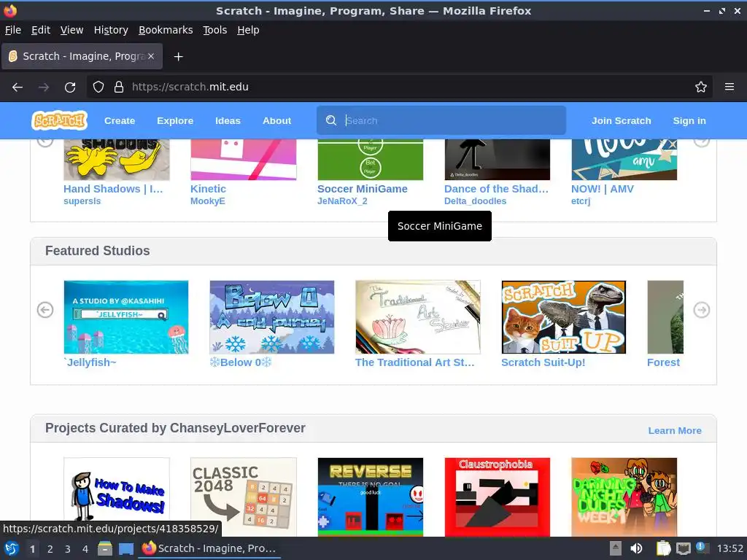Open the Darining Night Dudes Week 1 thumbnail
747x560 pixels.
coord(624,497)
